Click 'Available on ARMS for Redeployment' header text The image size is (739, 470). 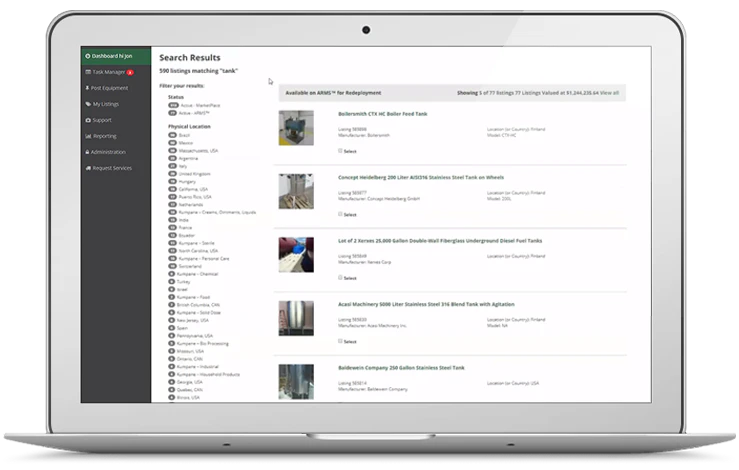coord(333,93)
